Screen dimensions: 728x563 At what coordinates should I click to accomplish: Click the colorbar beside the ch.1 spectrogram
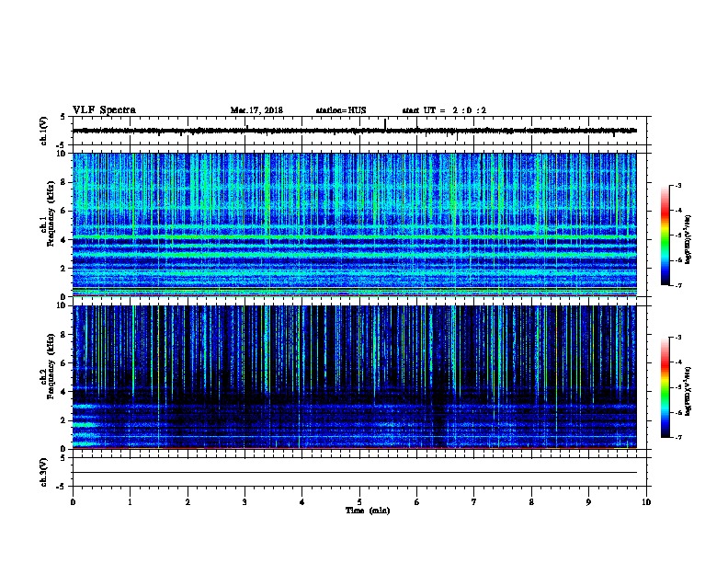pyautogui.click(x=665, y=236)
